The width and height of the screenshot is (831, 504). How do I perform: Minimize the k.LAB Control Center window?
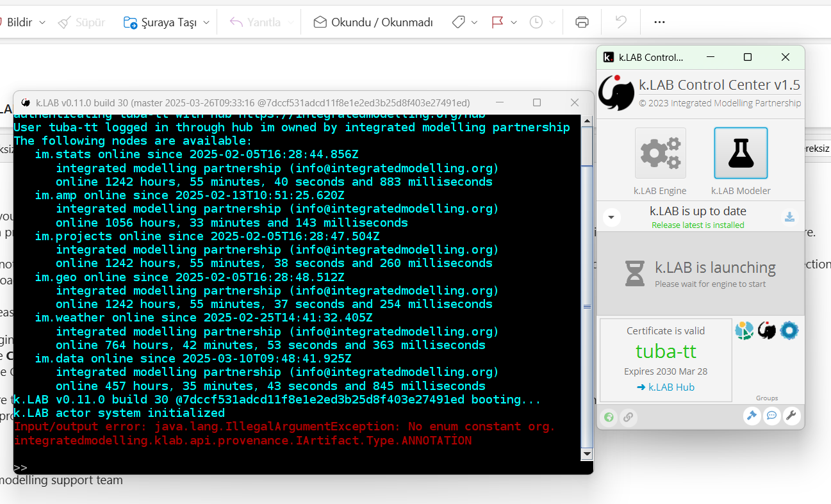pyautogui.click(x=710, y=57)
